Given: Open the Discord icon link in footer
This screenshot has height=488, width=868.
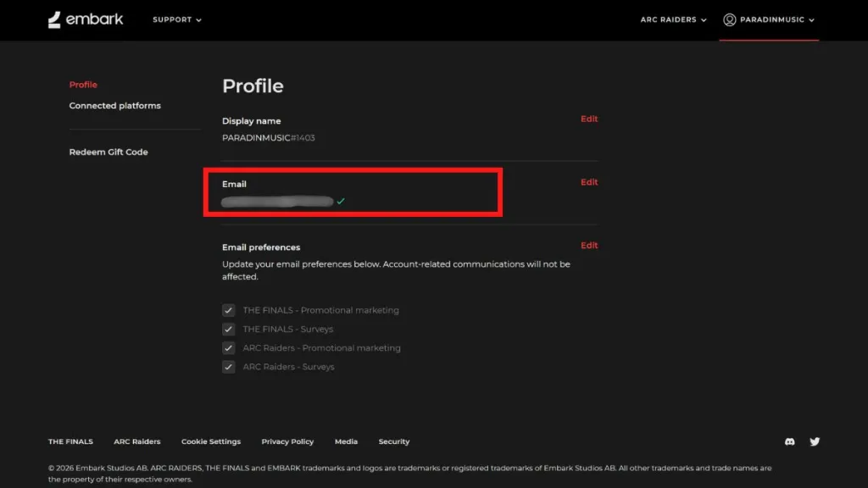Looking at the screenshot, I should pyautogui.click(x=789, y=441).
